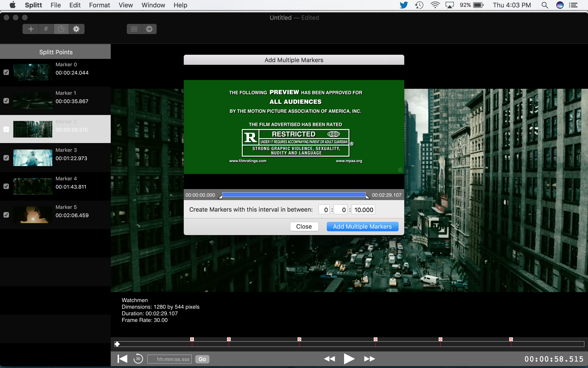Open the Time Machine menu bar icon
The width and height of the screenshot is (588, 368).
pyautogui.click(x=419, y=5)
